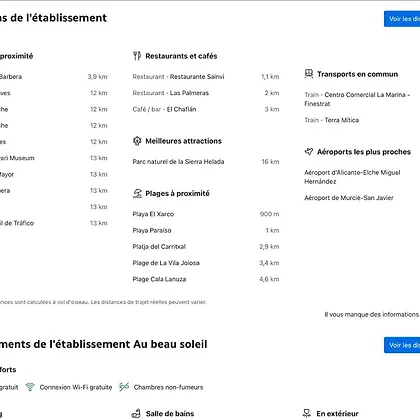The width and height of the screenshot is (420, 420).
Task: Select Aéroport de Murcie-San Javier entry
Action: 349,198
